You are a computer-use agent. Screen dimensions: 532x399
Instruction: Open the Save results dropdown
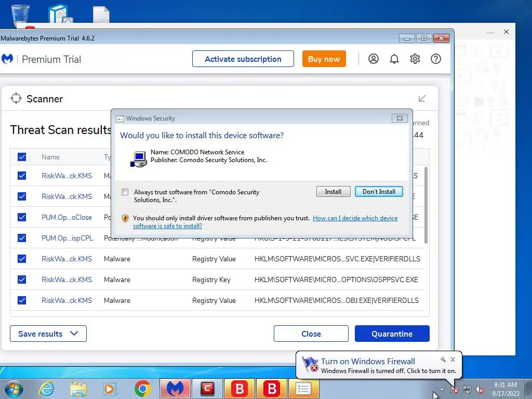coord(48,334)
